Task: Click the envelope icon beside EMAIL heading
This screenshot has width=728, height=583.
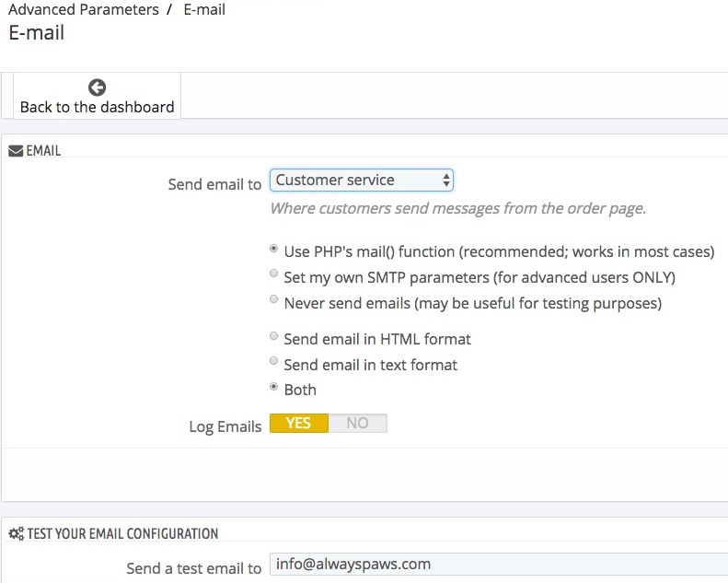Action: coord(16,151)
